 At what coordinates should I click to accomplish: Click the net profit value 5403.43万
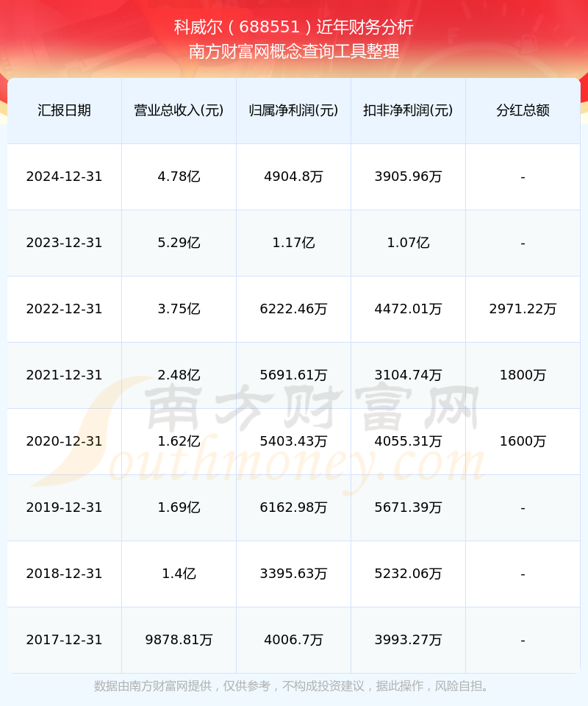tap(294, 441)
